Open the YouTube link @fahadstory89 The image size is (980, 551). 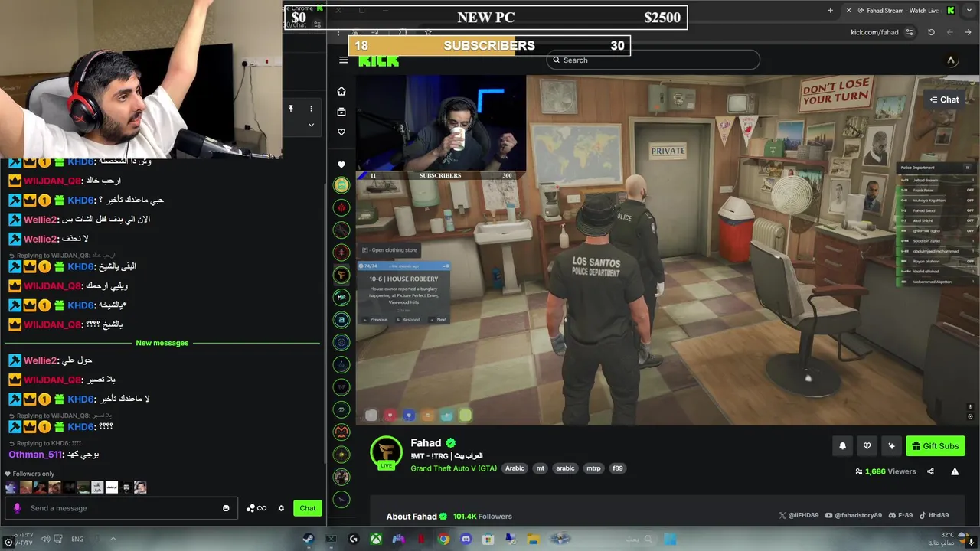pos(854,516)
